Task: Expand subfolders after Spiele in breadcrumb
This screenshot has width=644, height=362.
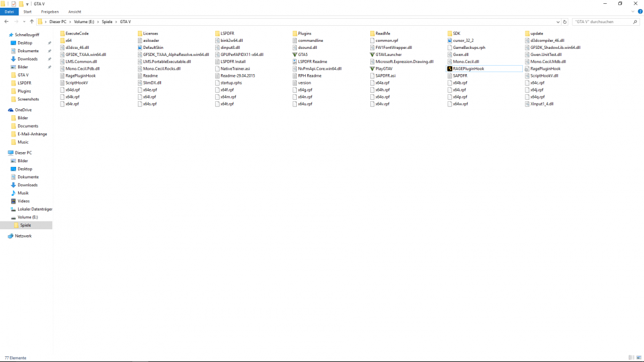Action: [x=116, y=22]
